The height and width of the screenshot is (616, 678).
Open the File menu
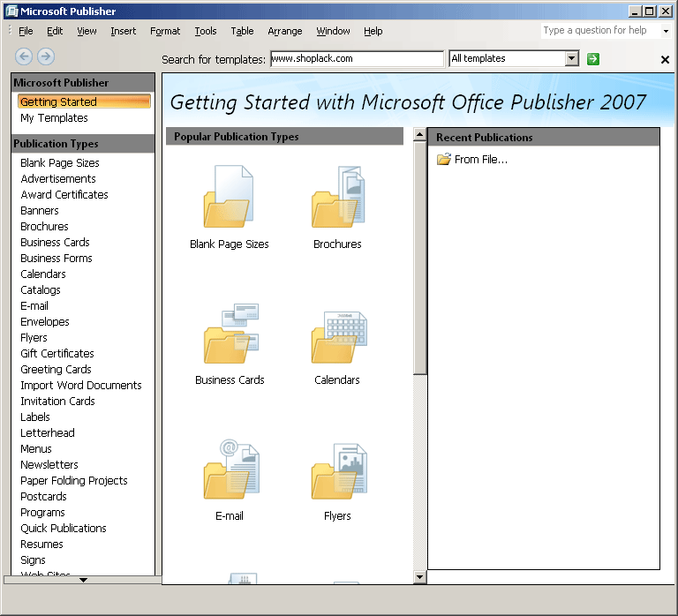[26, 31]
